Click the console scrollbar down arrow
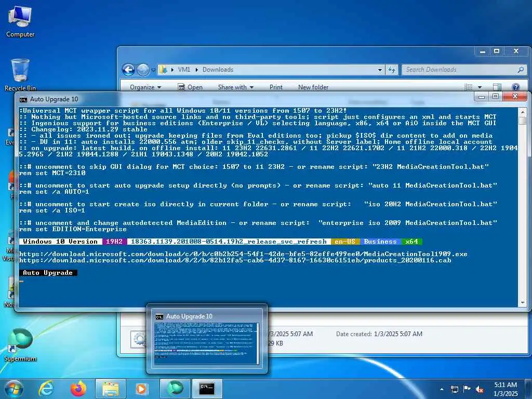532x399 pixels. tap(523, 302)
